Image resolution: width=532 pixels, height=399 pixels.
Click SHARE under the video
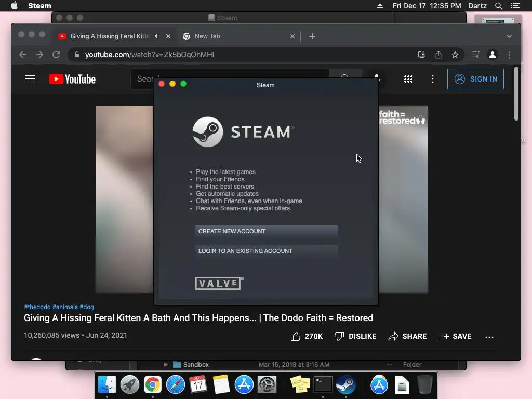pos(407,336)
